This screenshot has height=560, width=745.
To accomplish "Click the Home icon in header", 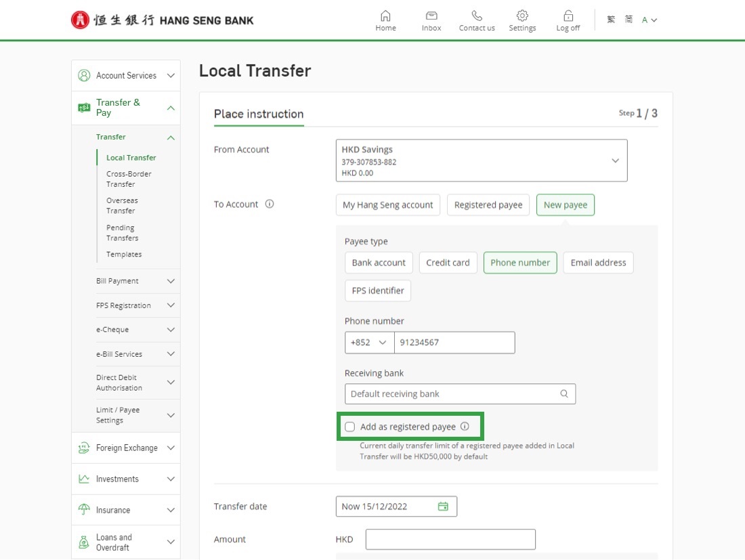I will click(385, 16).
